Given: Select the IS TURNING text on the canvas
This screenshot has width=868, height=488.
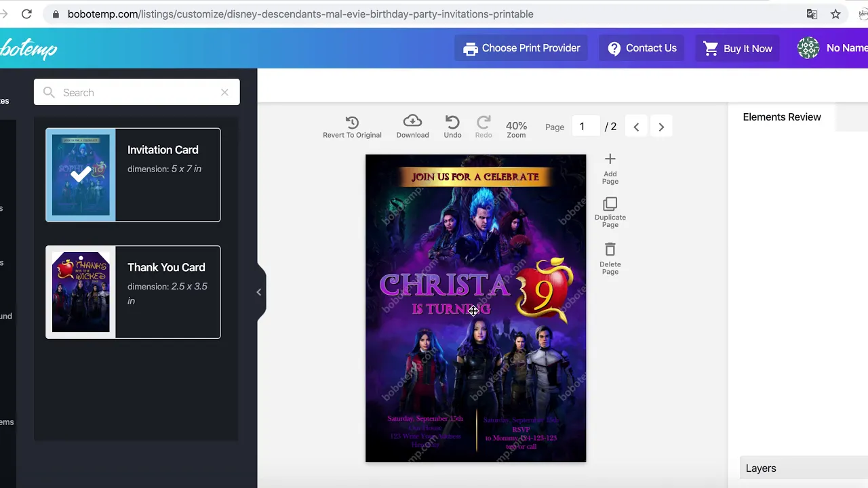Looking at the screenshot, I should pyautogui.click(x=451, y=309).
